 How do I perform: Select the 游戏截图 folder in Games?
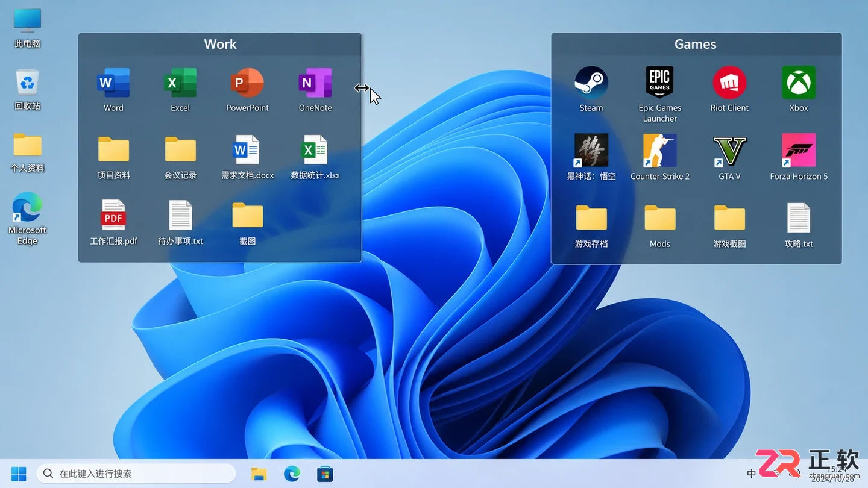coord(729,217)
